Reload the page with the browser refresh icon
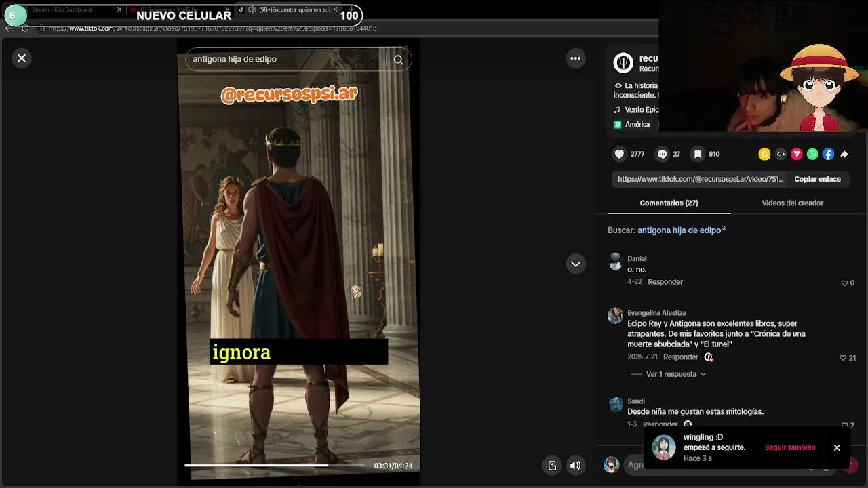The image size is (868, 488). pos(25,28)
